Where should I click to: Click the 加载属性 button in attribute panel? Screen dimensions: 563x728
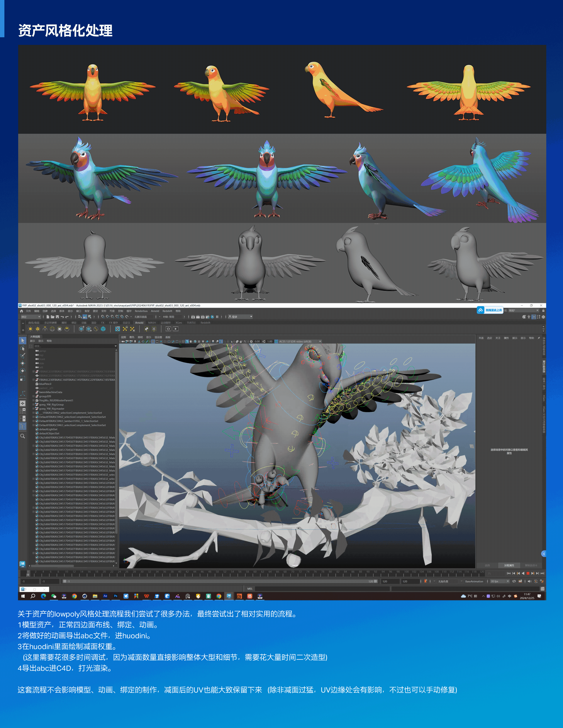(x=509, y=565)
